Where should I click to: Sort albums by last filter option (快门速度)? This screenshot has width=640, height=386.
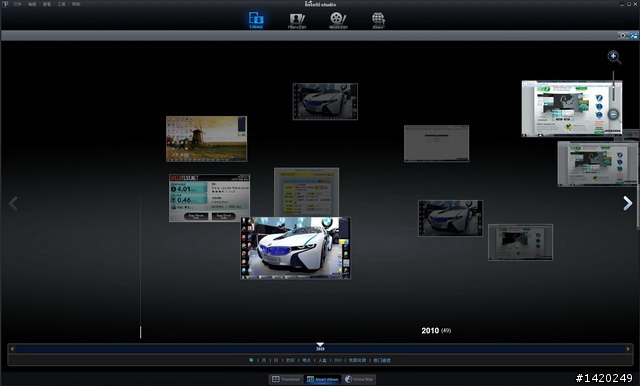click(x=382, y=360)
